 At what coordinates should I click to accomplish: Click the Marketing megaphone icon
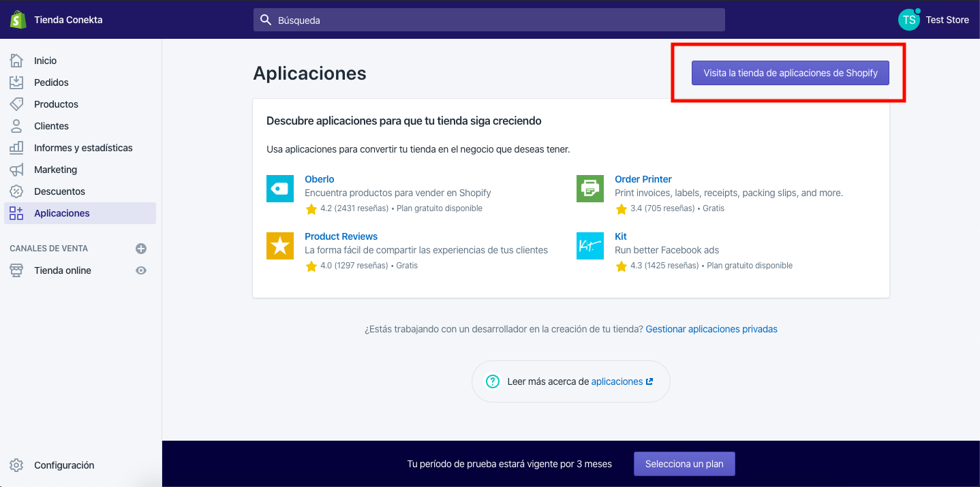[16, 170]
